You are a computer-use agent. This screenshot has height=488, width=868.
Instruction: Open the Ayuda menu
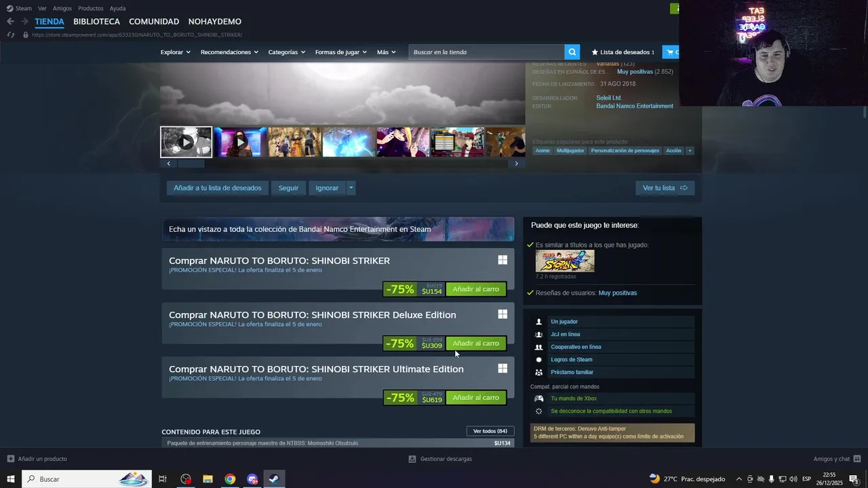pyautogui.click(x=117, y=8)
